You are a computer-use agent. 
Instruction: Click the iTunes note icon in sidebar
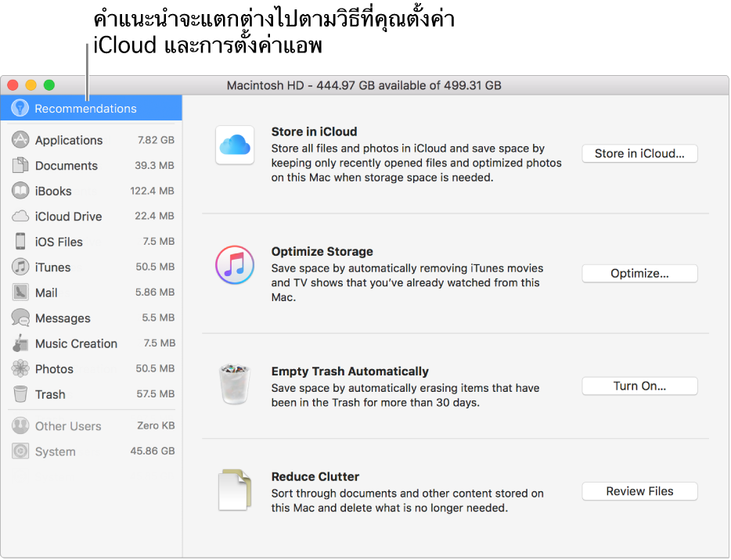tap(20, 267)
